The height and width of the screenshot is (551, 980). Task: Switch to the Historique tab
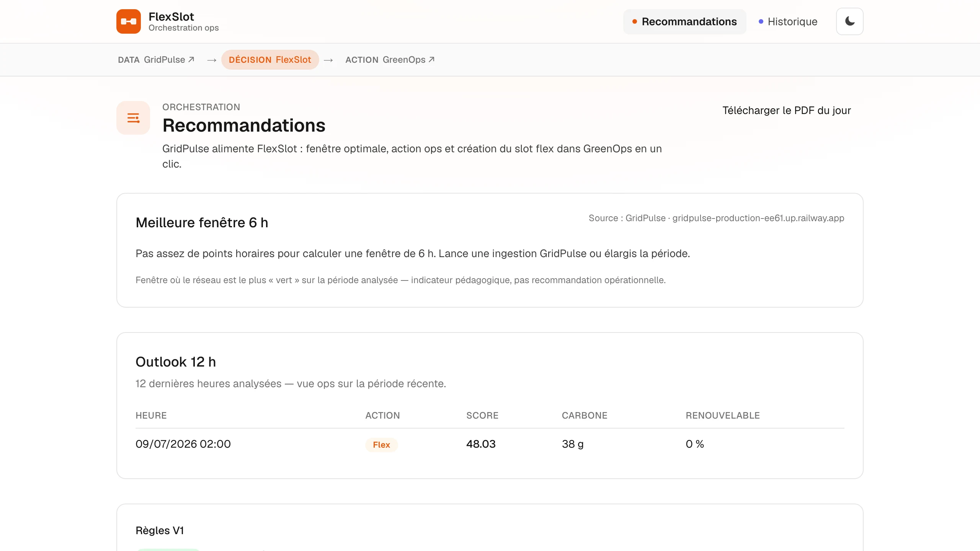click(788, 22)
